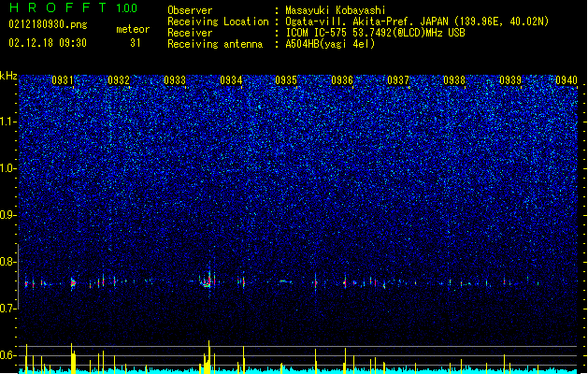This screenshot has width=588, height=374.
Task: Click the A504HB(yagi 4el) antenna text
Action: pos(330,44)
